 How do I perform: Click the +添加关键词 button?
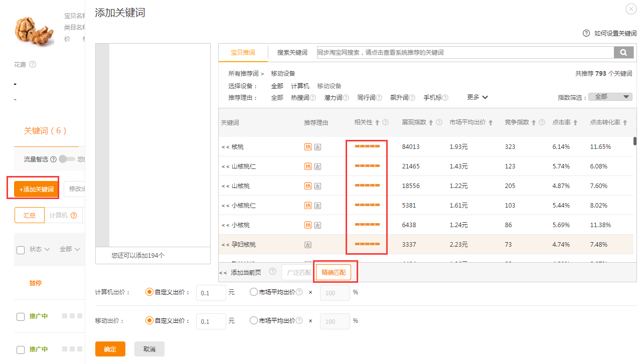[x=36, y=189]
